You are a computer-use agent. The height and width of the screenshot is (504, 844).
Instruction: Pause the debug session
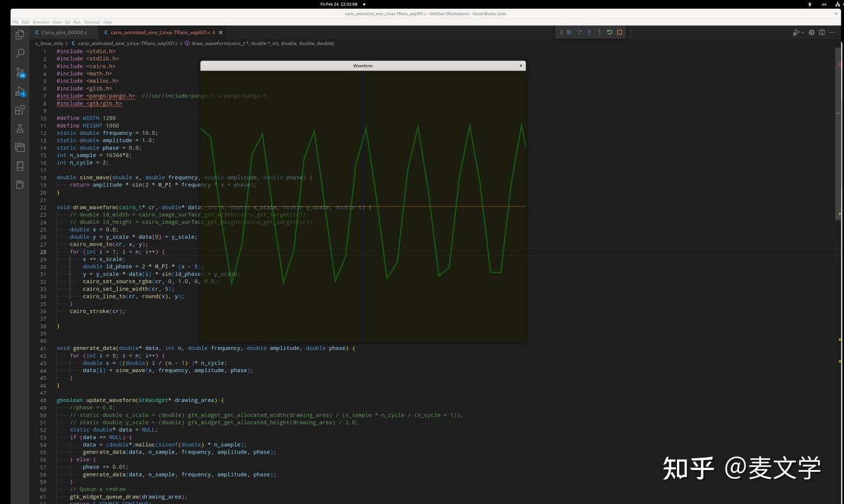(569, 32)
